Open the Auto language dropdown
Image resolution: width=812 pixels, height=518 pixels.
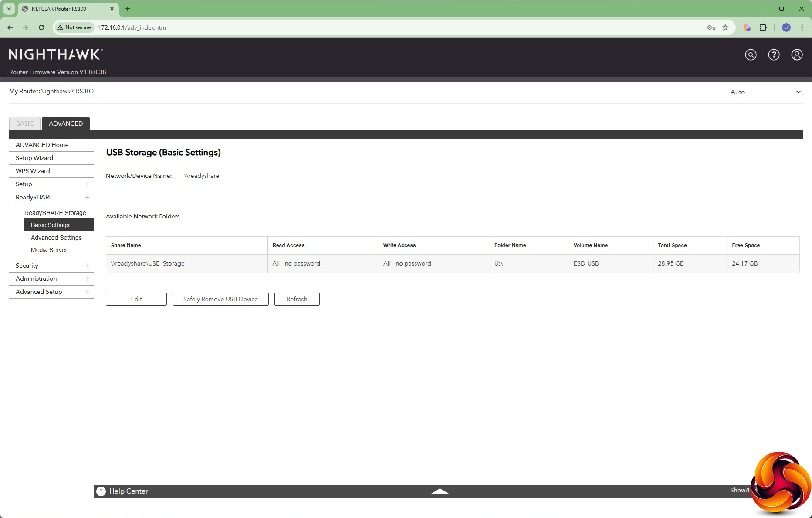click(763, 92)
